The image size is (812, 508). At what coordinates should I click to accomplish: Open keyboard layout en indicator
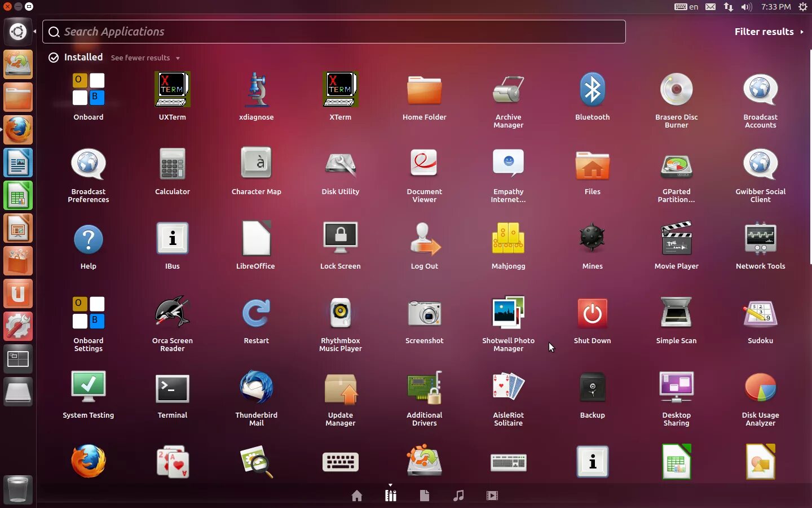[x=686, y=7]
